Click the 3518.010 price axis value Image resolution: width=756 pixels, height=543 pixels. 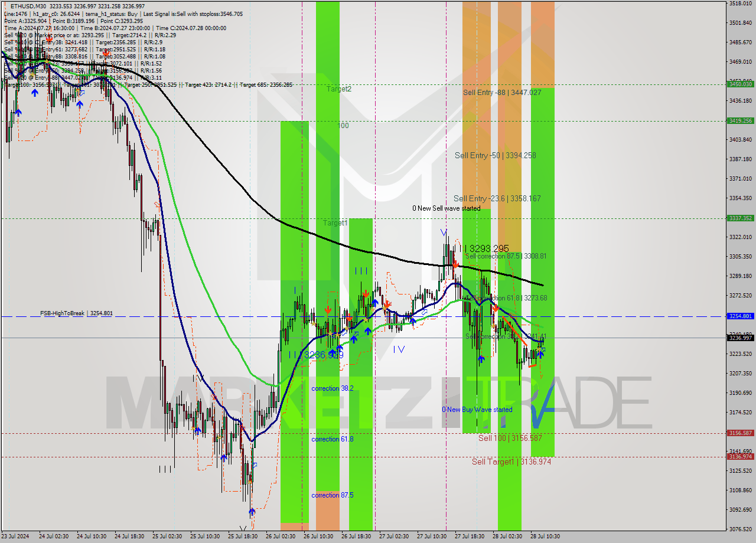tap(741, 4)
